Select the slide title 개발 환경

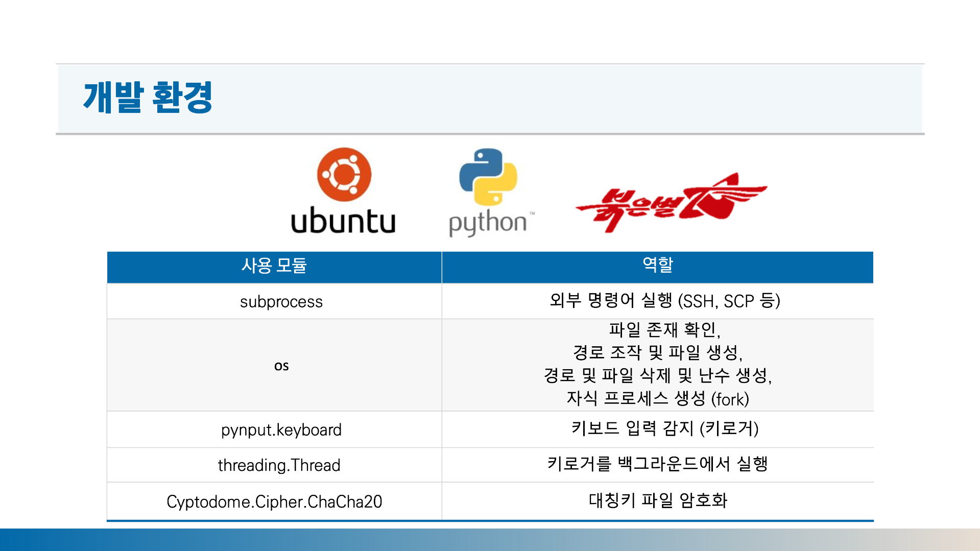tap(148, 97)
